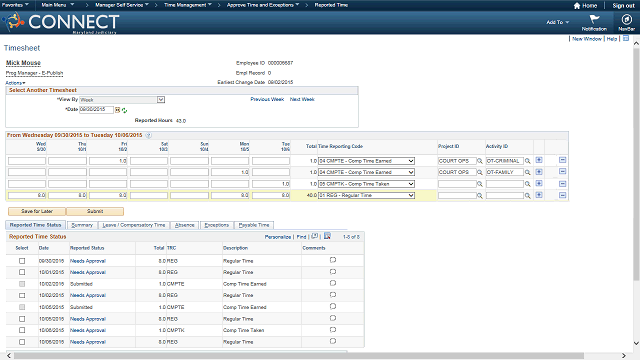Go to Next Week
The image size is (640, 360).
click(x=302, y=99)
